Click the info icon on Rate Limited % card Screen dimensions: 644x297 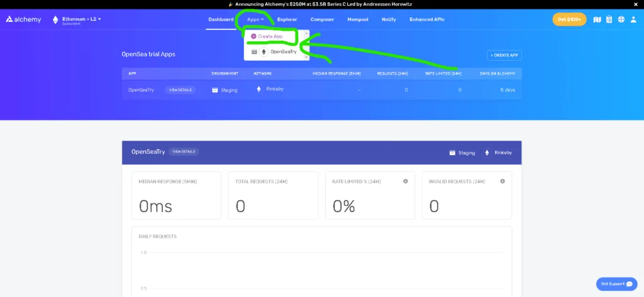(x=406, y=181)
